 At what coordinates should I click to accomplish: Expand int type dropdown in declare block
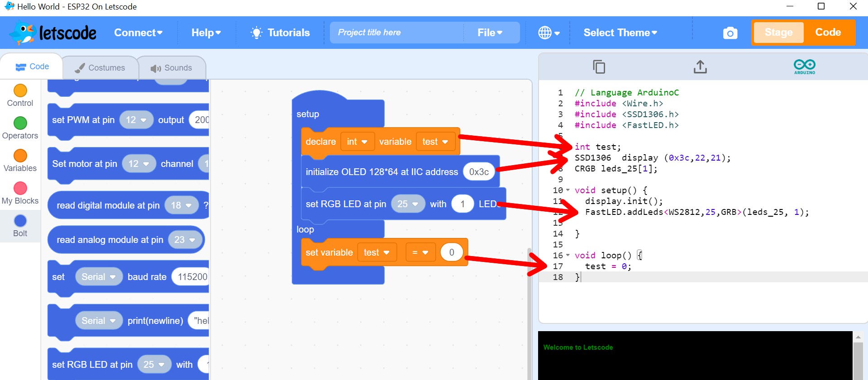357,142
